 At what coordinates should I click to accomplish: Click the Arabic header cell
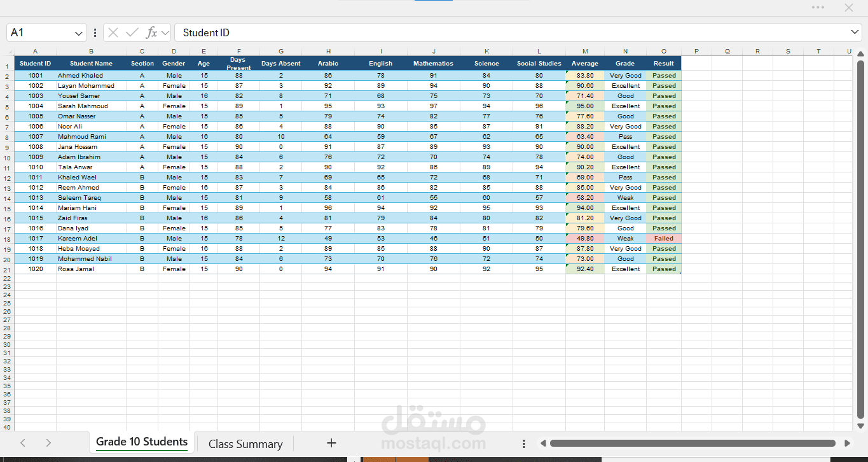tap(328, 64)
